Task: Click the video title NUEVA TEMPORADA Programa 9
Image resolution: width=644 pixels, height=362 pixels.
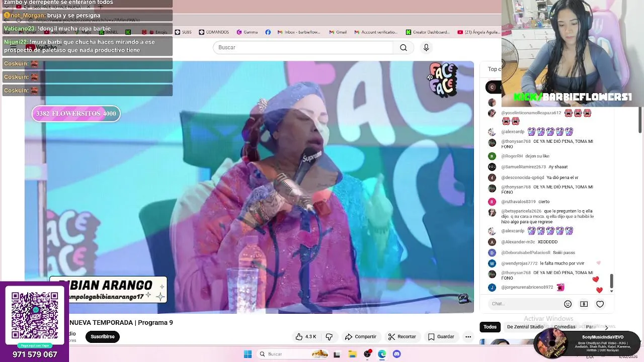Action: coord(121,323)
